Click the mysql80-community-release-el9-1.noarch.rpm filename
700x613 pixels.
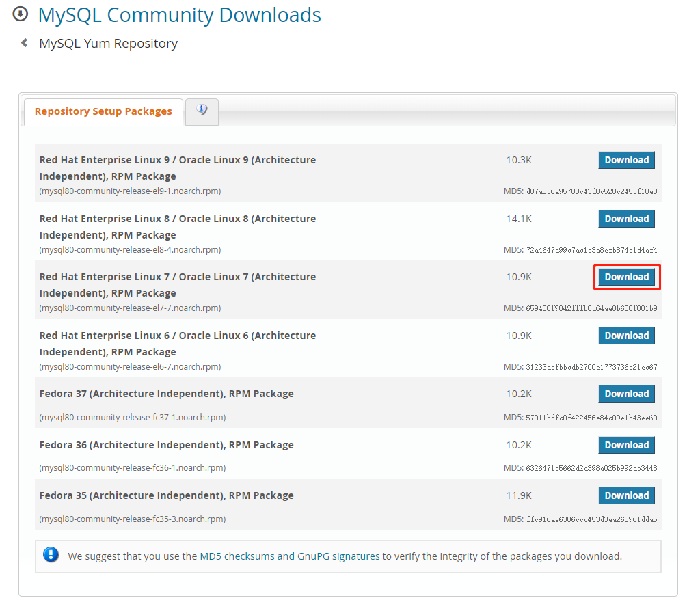click(130, 191)
